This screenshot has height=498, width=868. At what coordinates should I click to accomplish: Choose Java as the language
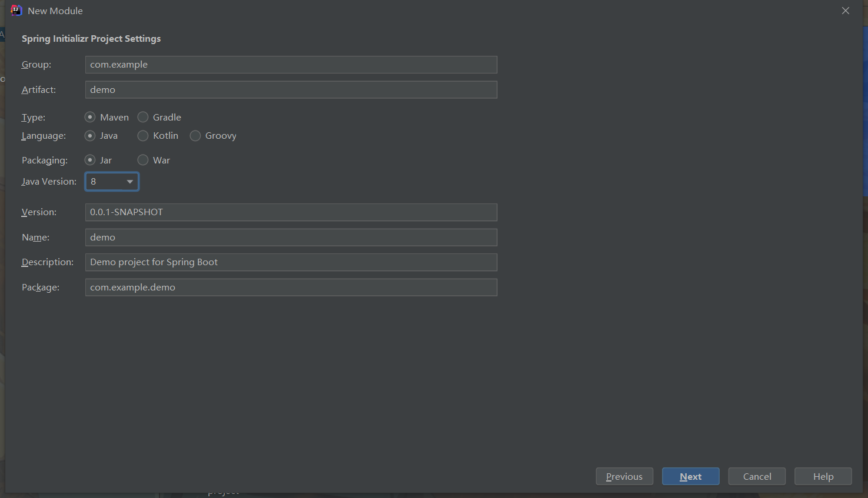click(x=101, y=136)
